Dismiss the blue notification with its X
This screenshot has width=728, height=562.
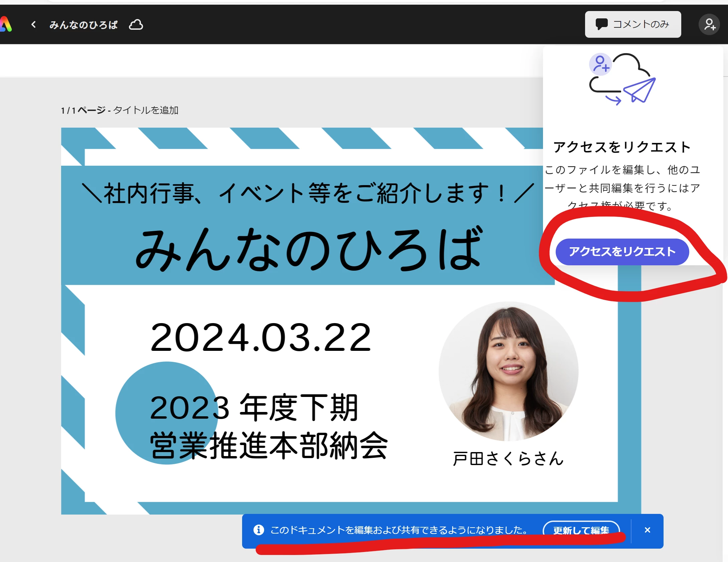[x=647, y=530]
